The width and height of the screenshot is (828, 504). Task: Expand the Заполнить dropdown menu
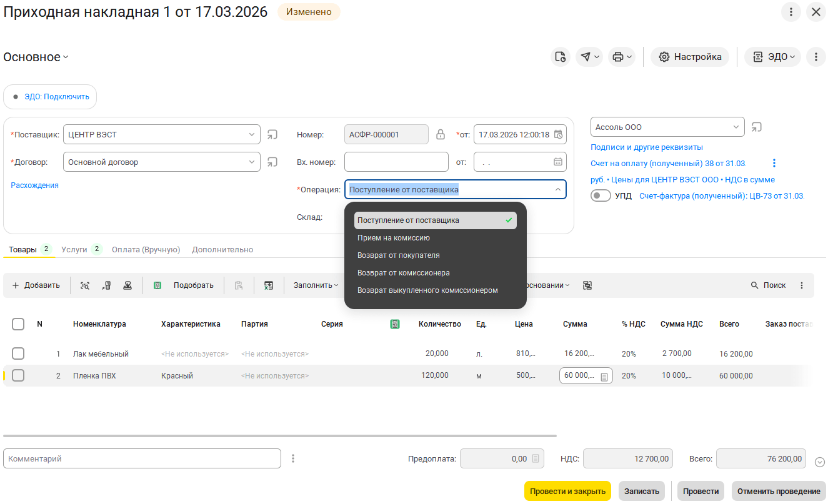click(316, 285)
